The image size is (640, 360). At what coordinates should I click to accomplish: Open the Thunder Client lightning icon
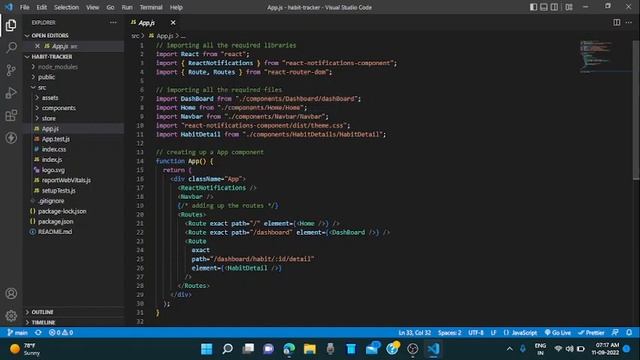[x=11, y=138]
